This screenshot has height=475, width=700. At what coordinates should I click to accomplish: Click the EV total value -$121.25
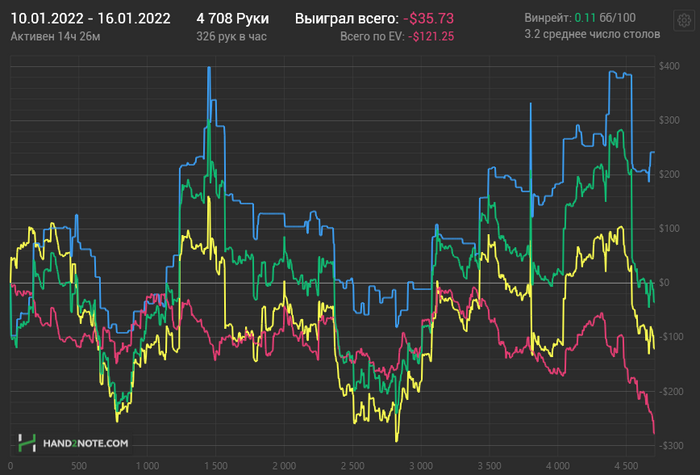[x=431, y=37]
